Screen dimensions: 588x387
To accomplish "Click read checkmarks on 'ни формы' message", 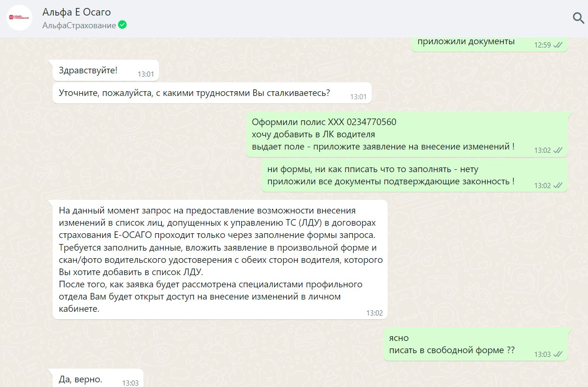I will (x=558, y=185).
